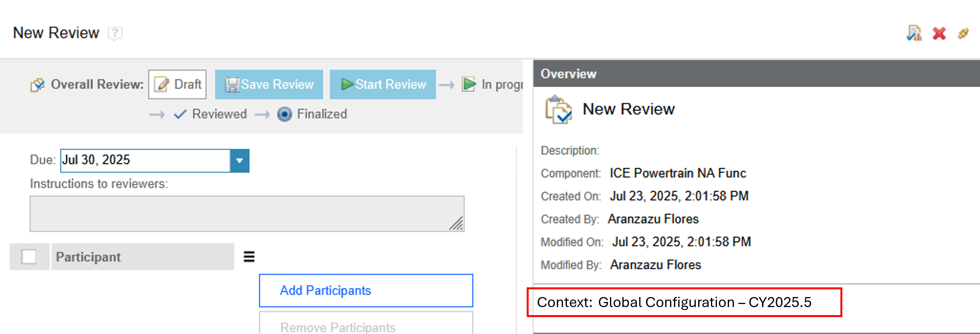The image size is (980, 334).
Task: Click the Due date input field
Action: tap(145, 160)
